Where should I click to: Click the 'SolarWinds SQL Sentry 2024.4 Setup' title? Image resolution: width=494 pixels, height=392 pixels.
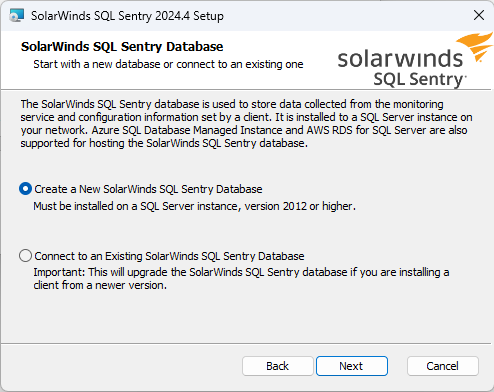[127, 16]
